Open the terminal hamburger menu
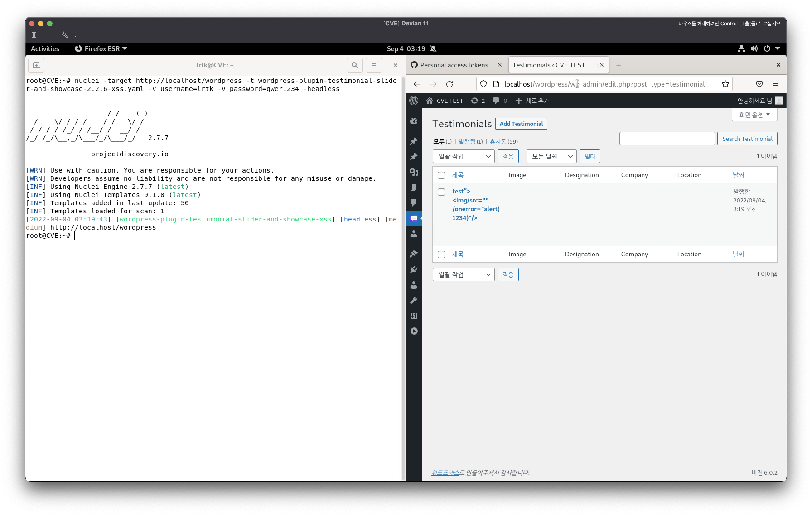 tap(374, 65)
